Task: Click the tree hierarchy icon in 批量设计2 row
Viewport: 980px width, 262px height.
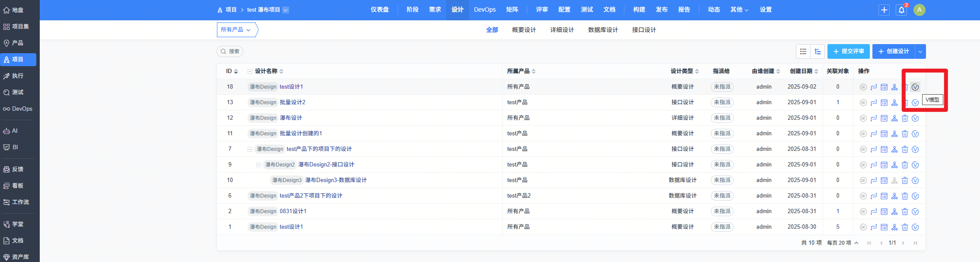Action: [894, 102]
